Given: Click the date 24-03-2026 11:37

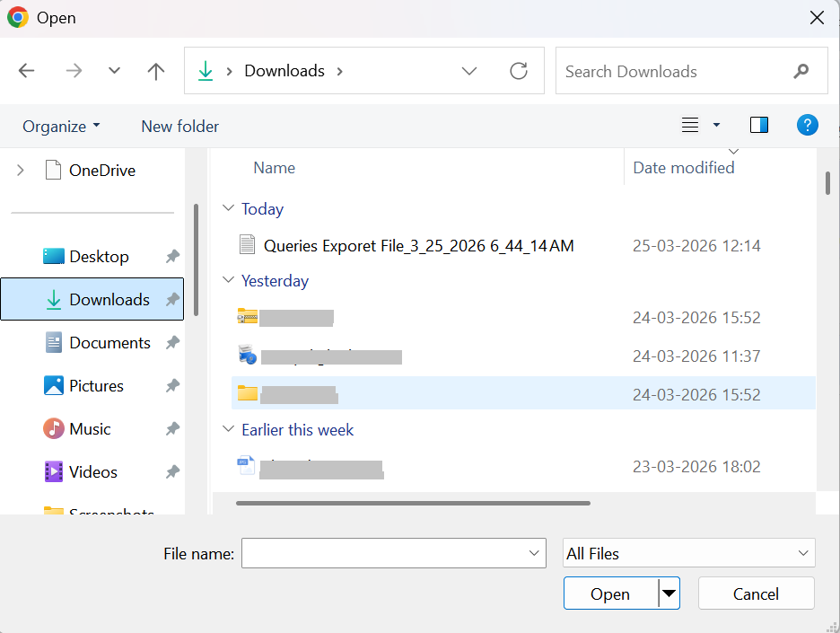Looking at the screenshot, I should coord(696,356).
